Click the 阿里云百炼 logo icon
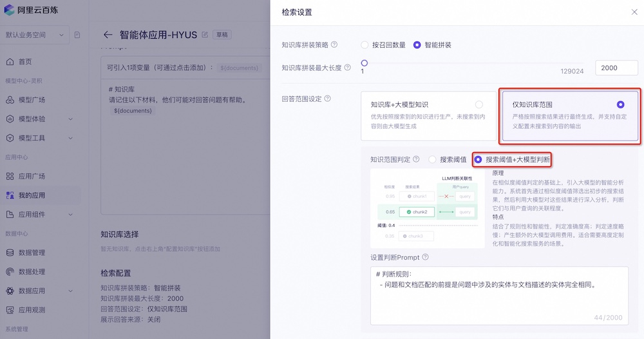Viewport: 644px width, 339px height. (10, 10)
